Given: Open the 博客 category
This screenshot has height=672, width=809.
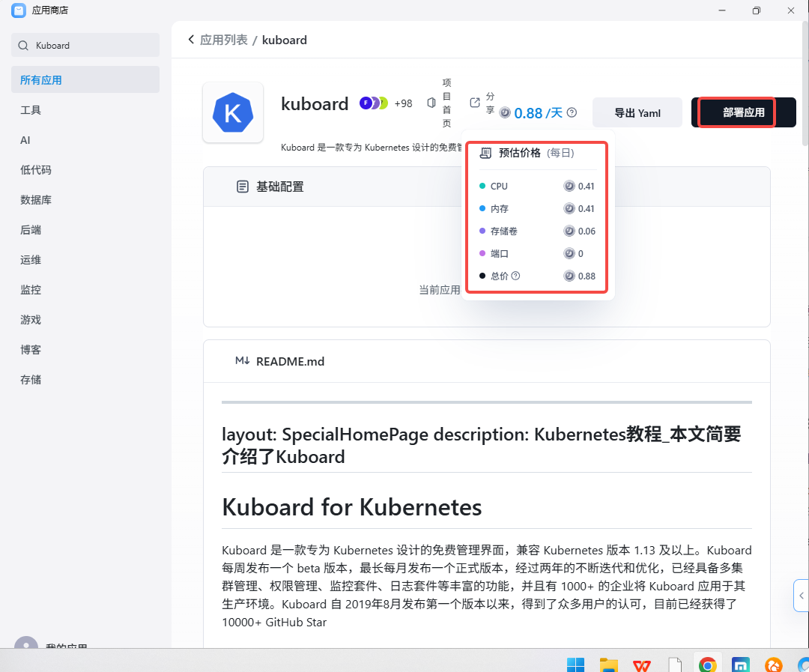Looking at the screenshot, I should (x=31, y=349).
